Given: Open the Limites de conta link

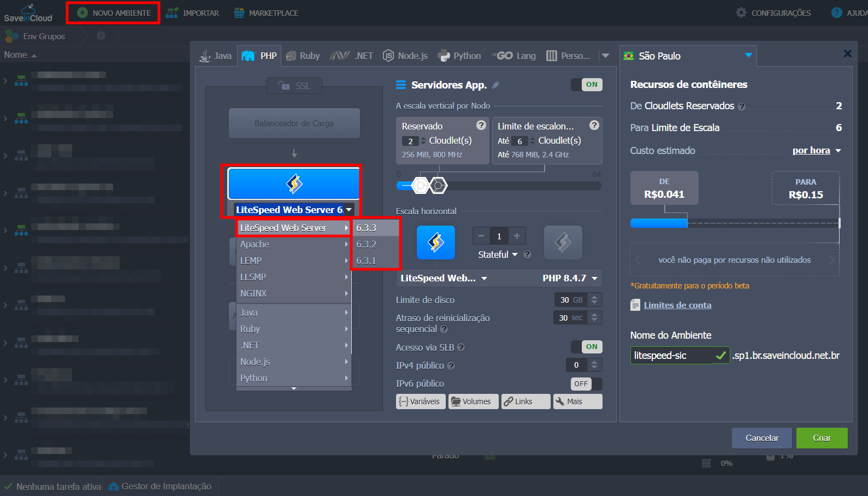Looking at the screenshot, I should click(x=677, y=305).
